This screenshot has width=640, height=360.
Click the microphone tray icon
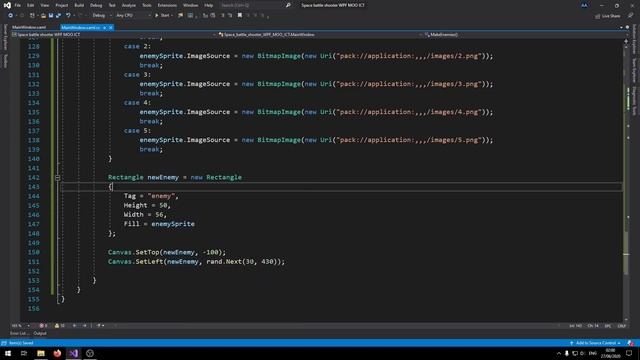click(x=567, y=353)
